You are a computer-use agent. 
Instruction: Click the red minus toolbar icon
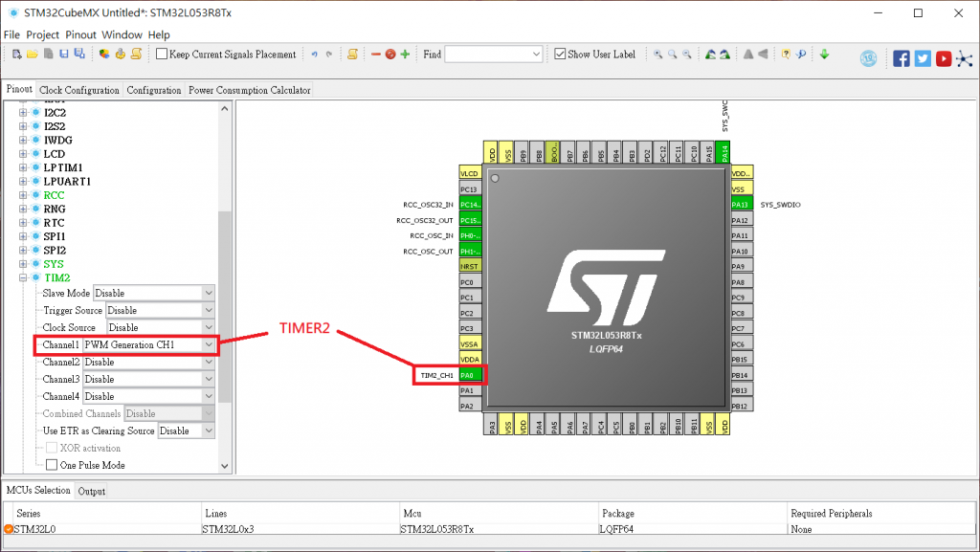pos(375,55)
